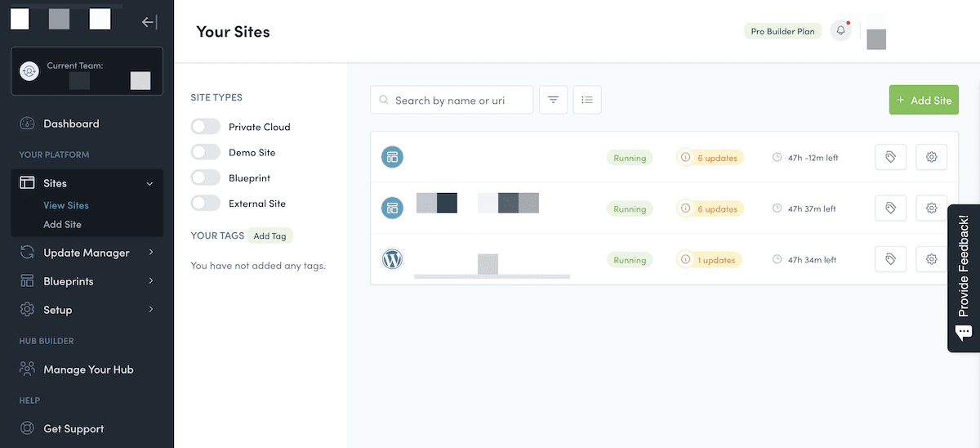Click the Get Support lifebuoy icon
980x448 pixels.
28,428
